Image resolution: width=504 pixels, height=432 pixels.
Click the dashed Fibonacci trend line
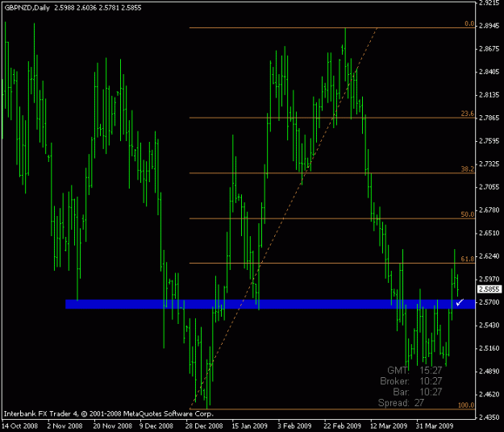point(284,218)
